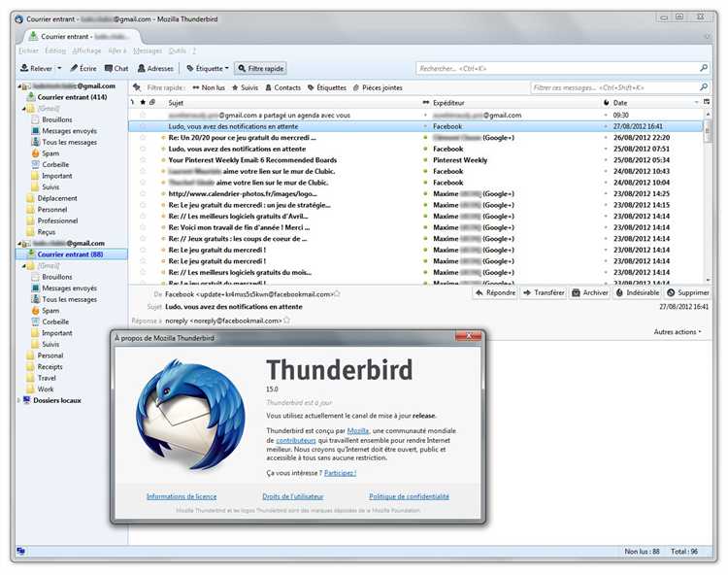Toggle the Non lus quick filter
Image resolution: width=728 pixels, height=575 pixels.
pos(209,87)
